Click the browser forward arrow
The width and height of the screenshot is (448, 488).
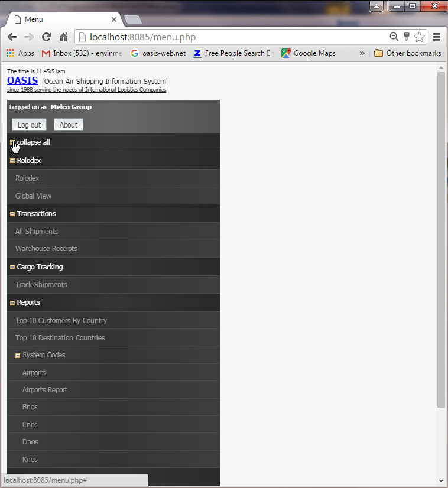coord(29,37)
